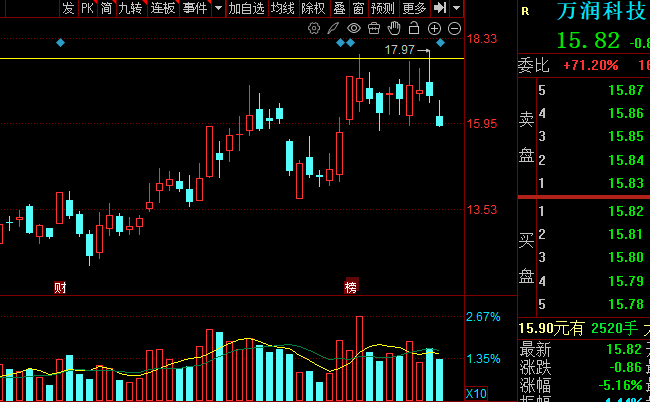Viewport: 650px width, 402px height.
Task: Select sell level 3 price 15.85
Action: click(626, 136)
